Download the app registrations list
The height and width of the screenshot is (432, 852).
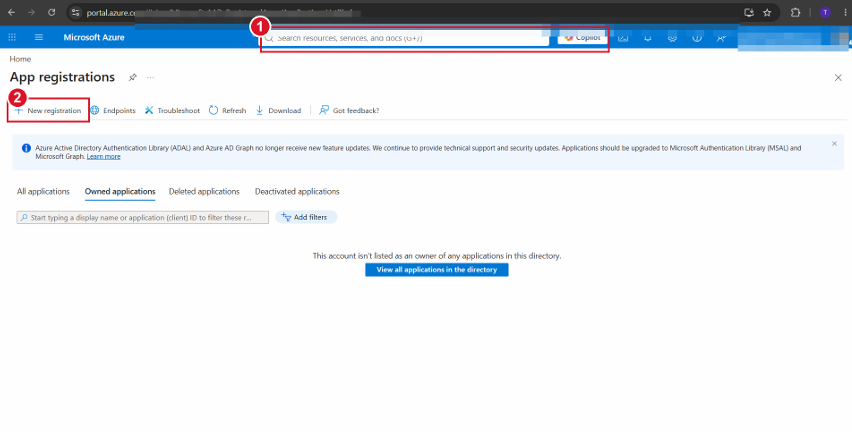click(278, 110)
